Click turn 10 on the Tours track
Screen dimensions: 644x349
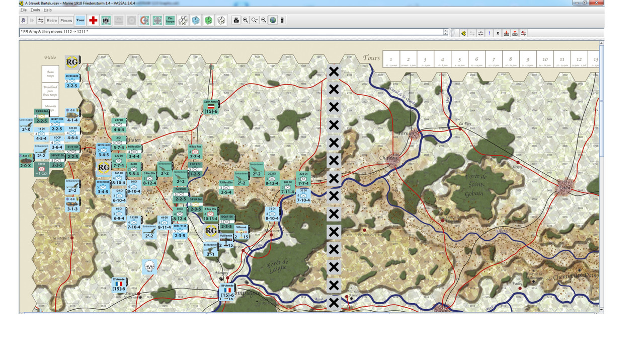[545, 59]
